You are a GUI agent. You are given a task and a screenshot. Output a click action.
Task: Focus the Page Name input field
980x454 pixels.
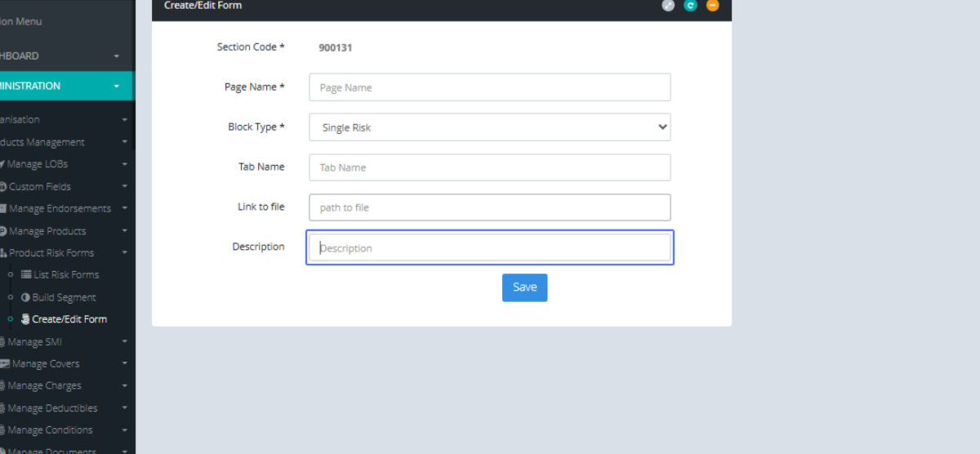click(x=489, y=87)
